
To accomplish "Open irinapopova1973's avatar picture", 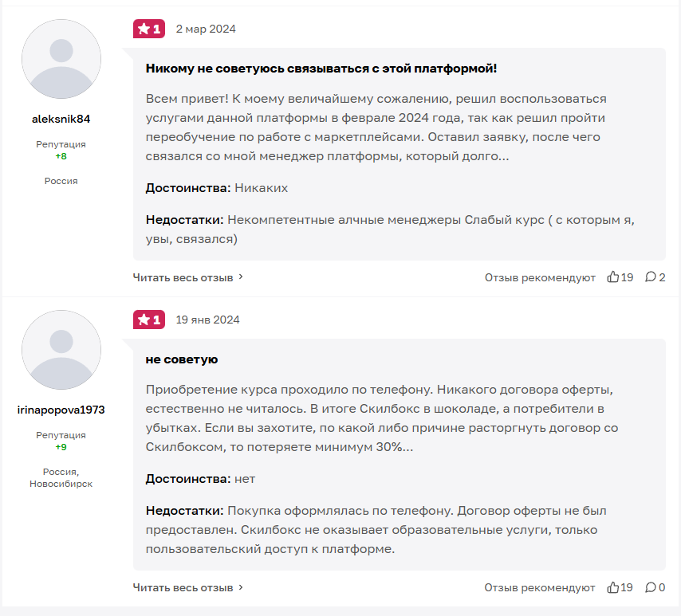I will point(61,351).
